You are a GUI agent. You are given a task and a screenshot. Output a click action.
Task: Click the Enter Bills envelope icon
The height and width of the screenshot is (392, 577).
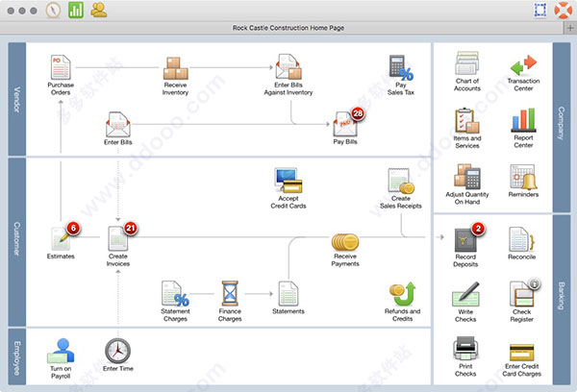[x=117, y=124]
